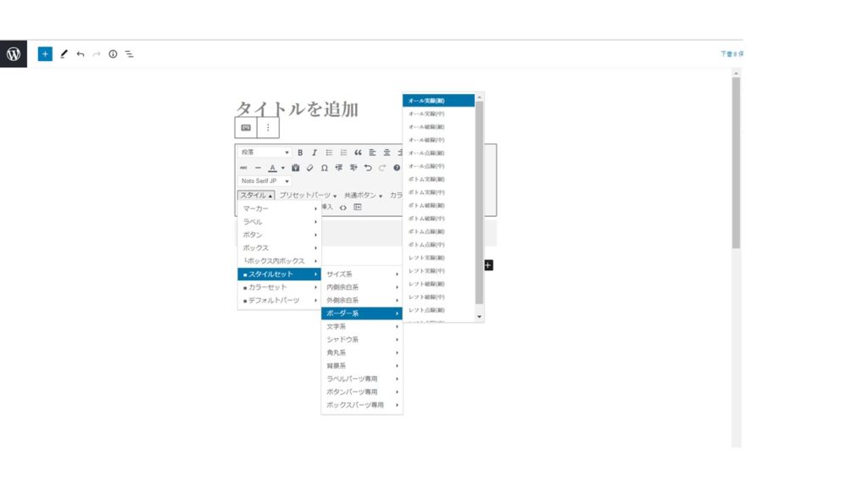Toggle italic formatting in classic editor
This screenshot has height=488, width=868.
tap(314, 152)
